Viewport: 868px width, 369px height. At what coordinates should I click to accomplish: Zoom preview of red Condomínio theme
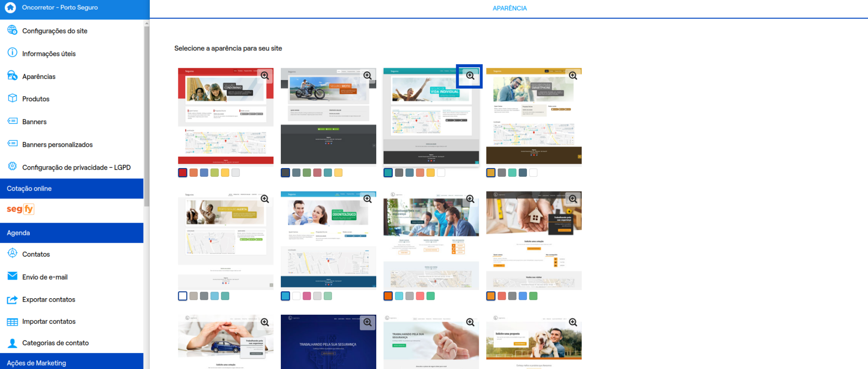coord(265,76)
